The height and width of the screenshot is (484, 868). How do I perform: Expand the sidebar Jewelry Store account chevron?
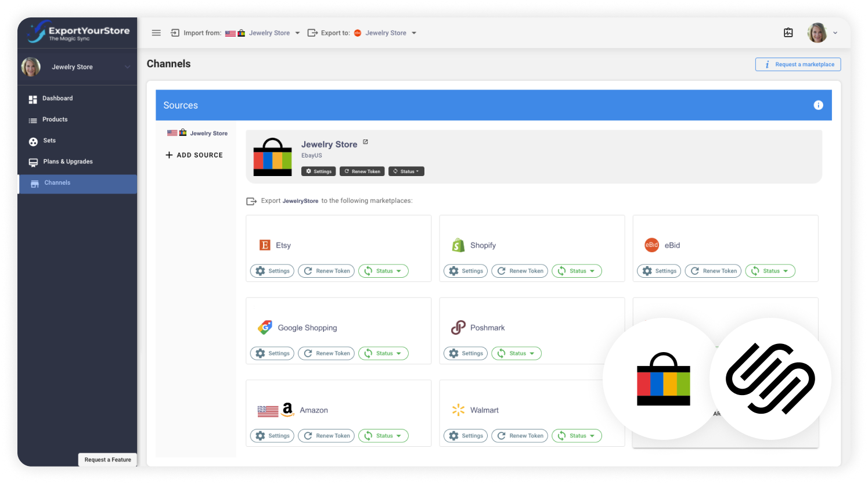point(127,67)
